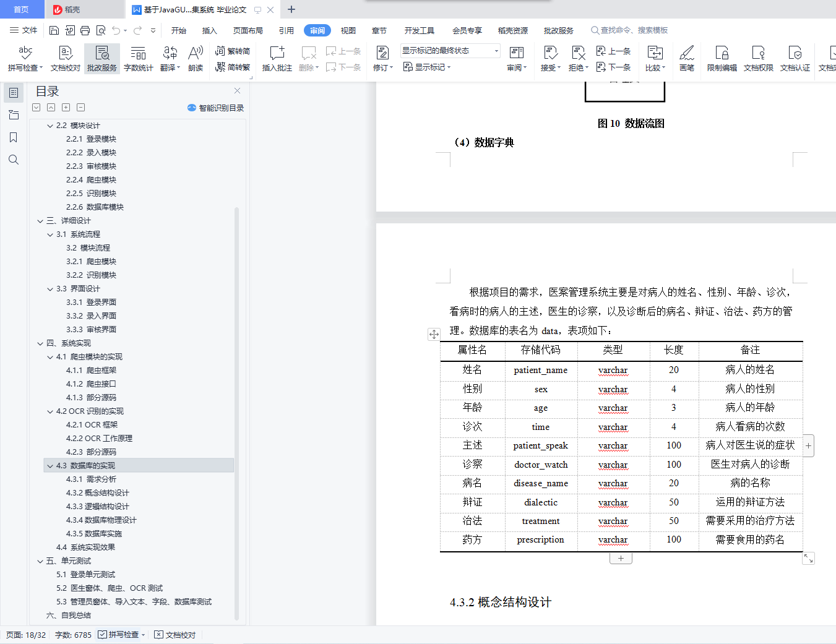Image resolution: width=836 pixels, height=644 pixels.
Task: Open the bookmark icon in left sidebar
Action: pos(14,137)
